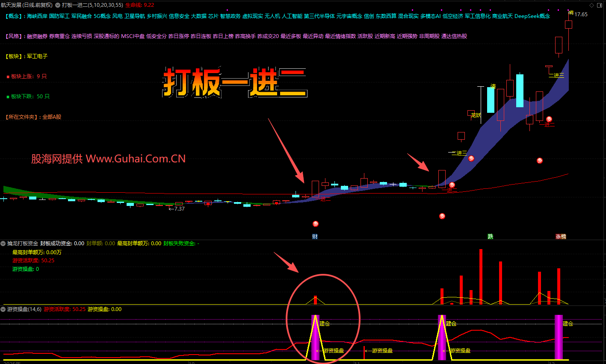Click the 7.37 low price marker
Image resolution: width=606 pixels, height=364 pixels.
tap(177, 209)
